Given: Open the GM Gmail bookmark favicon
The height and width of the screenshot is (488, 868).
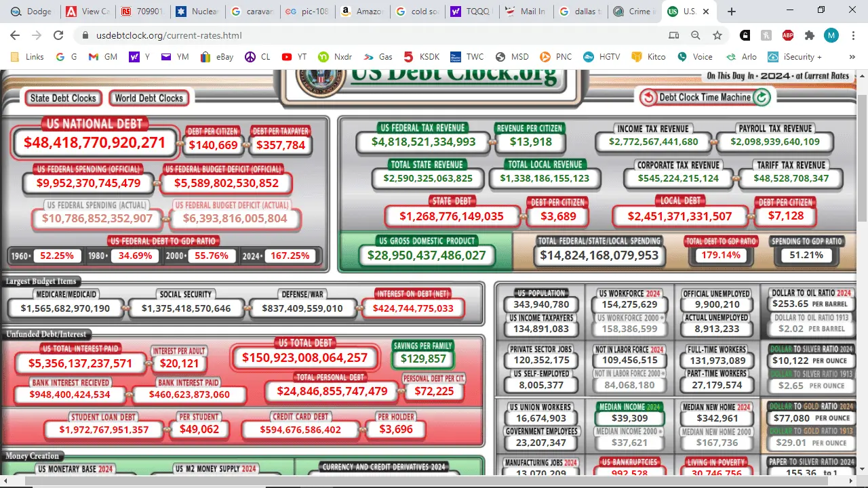Looking at the screenshot, I should (92, 56).
